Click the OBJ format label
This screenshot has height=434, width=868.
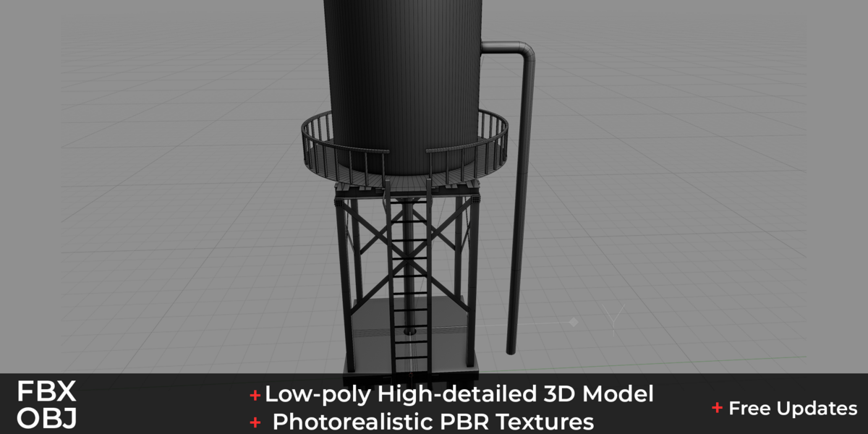pos(47,420)
